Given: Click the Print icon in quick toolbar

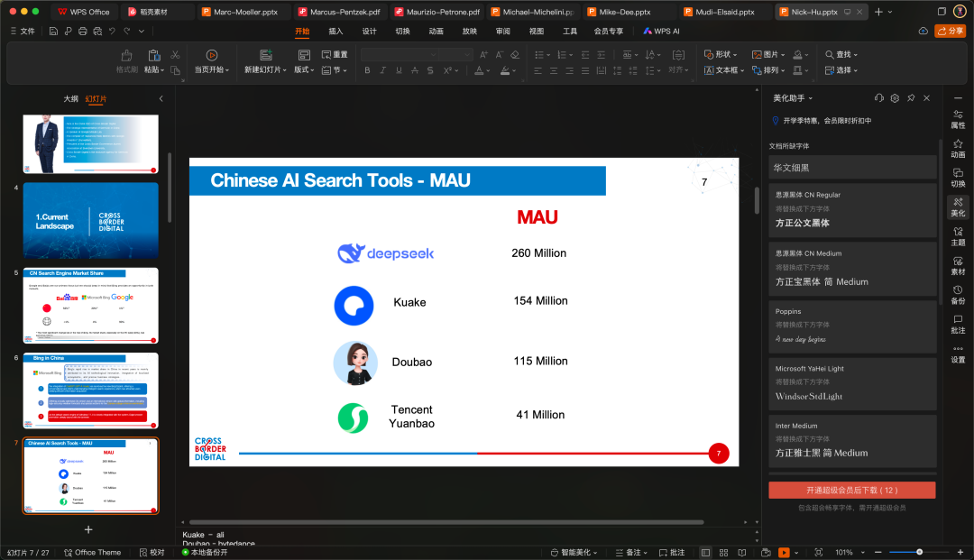Looking at the screenshot, I should coord(83,31).
